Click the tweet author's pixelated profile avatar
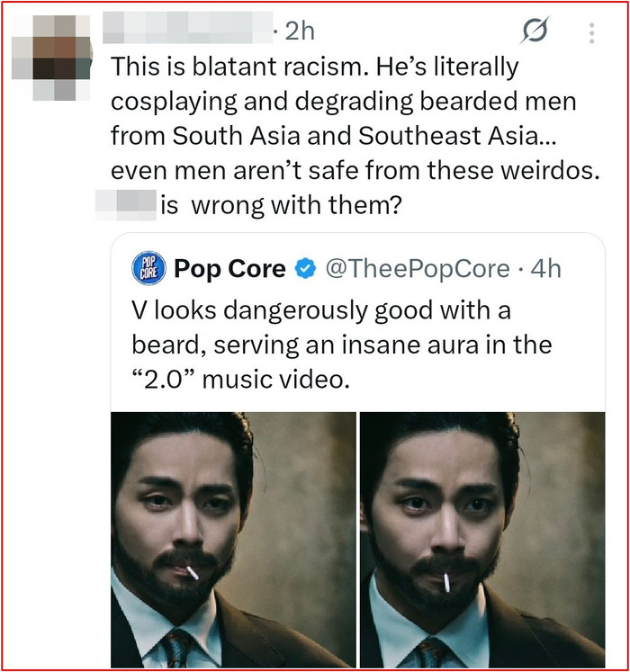This screenshot has height=672, width=630. (52, 52)
